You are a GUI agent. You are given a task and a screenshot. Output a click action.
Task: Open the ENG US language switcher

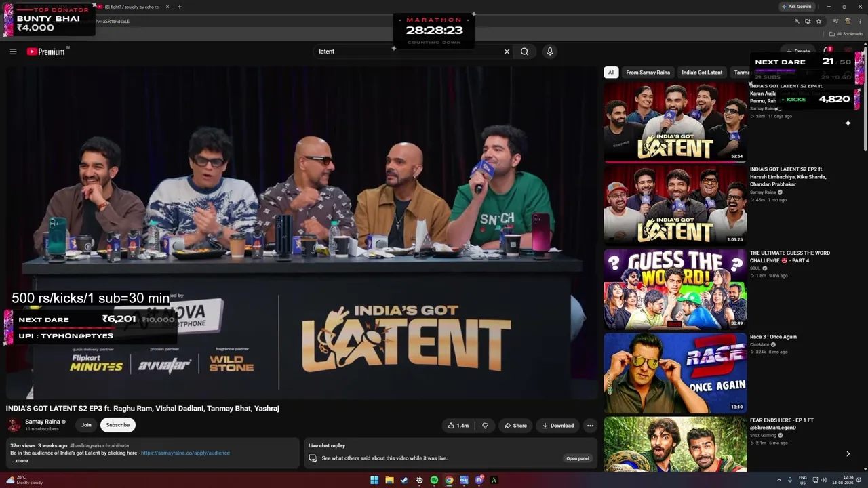point(803,480)
